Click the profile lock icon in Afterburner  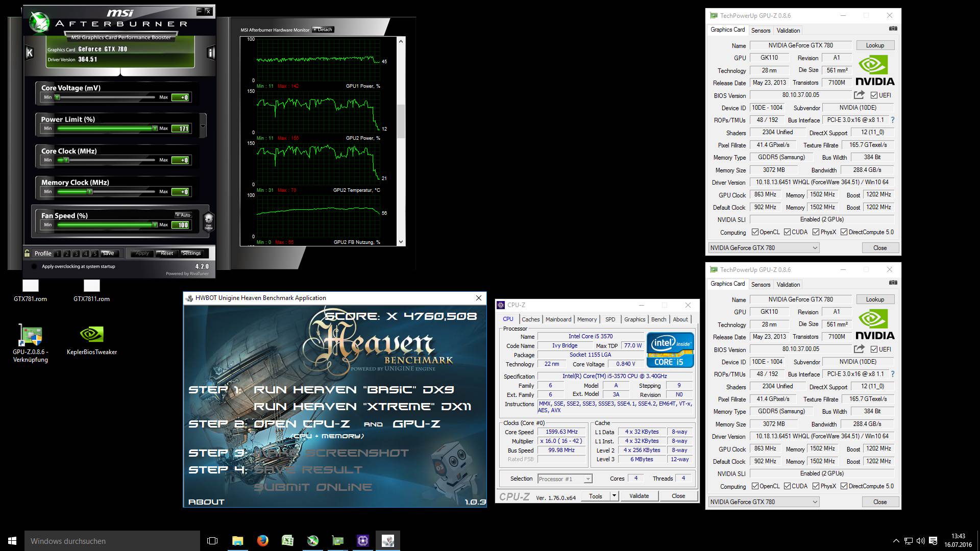27,253
